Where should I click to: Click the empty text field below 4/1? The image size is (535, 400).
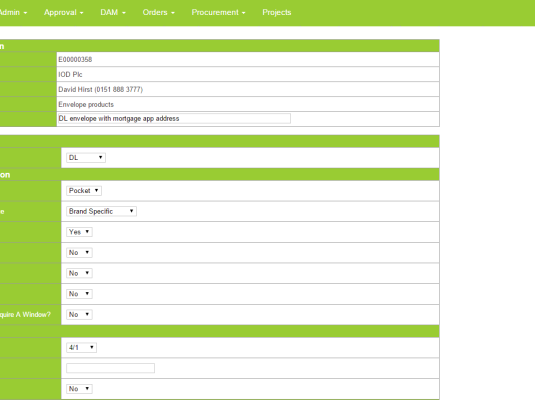pyautogui.click(x=110, y=368)
